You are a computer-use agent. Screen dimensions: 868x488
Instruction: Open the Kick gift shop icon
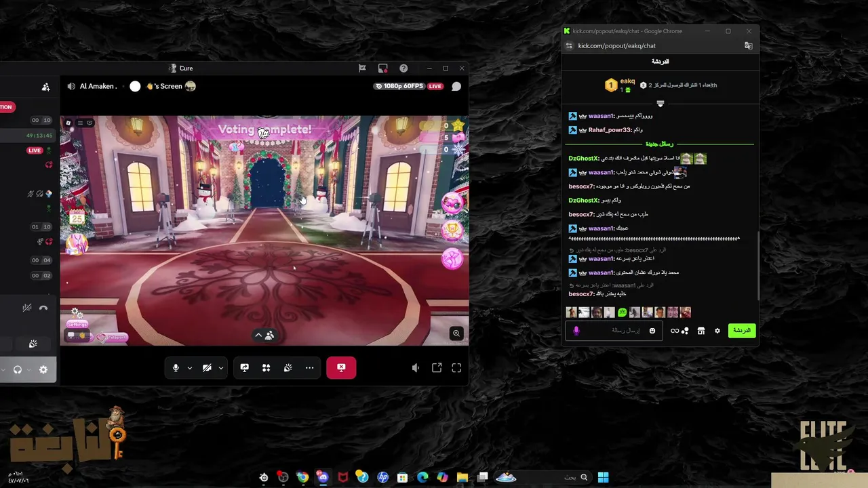point(701,331)
